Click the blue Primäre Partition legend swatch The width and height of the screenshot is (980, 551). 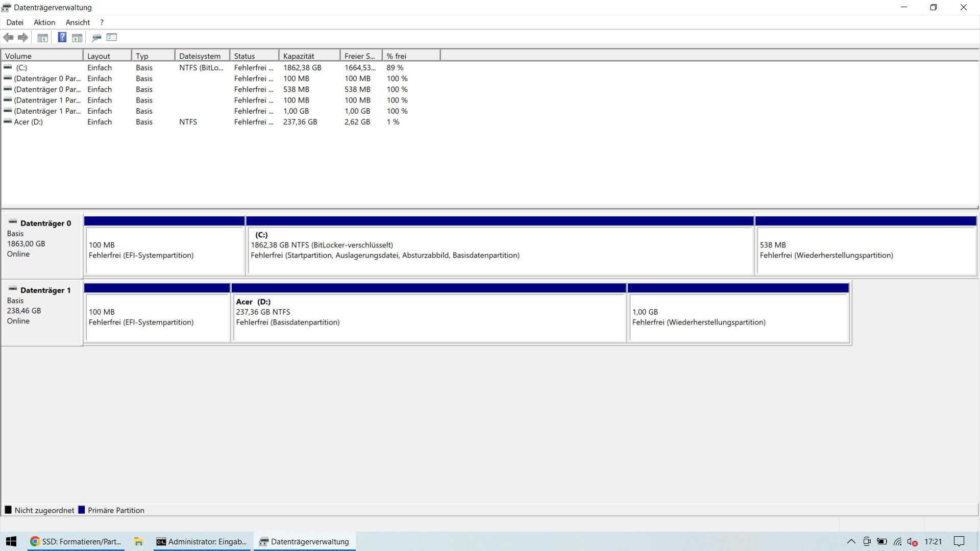[82, 510]
